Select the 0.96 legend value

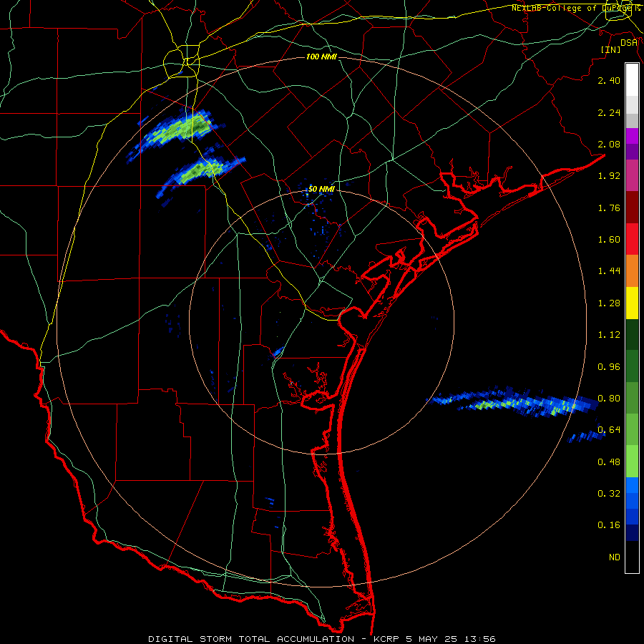click(609, 367)
